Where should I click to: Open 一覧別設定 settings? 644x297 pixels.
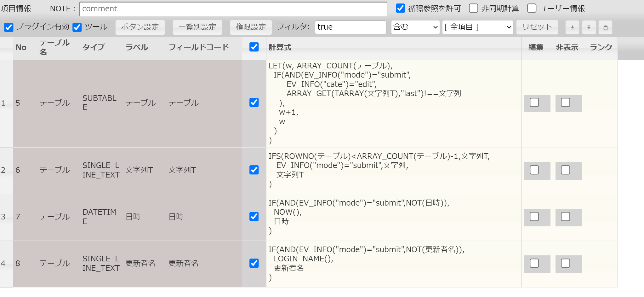(x=197, y=27)
